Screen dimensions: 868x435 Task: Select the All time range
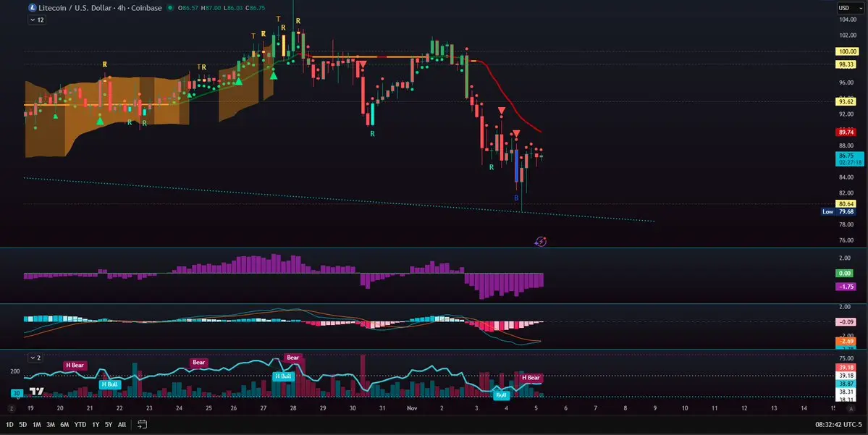pos(122,424)
